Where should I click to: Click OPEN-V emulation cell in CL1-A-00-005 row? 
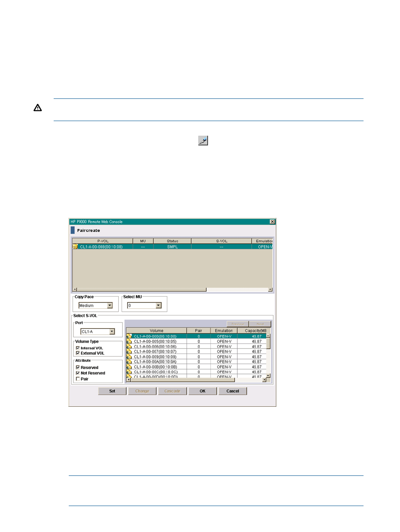(224, 341)
